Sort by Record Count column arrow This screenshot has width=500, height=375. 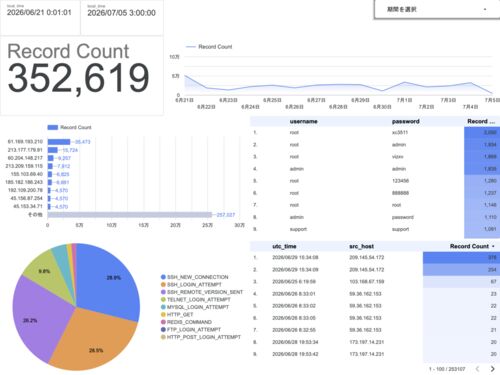pos(493,246)
